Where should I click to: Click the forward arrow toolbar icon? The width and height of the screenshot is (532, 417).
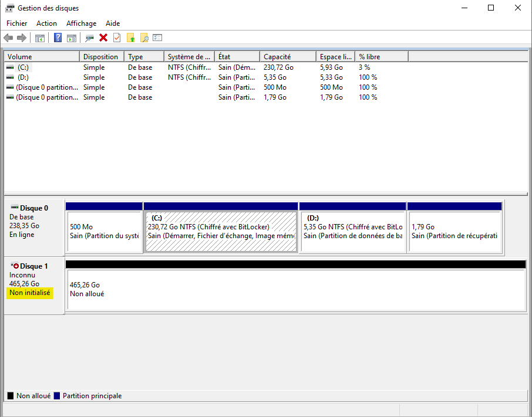22,38
